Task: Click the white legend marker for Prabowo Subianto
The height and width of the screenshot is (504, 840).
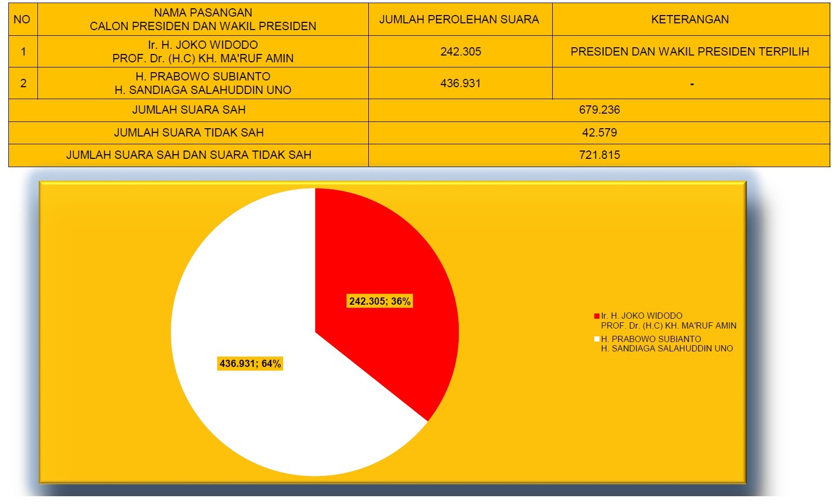Action: pos(597,339)
